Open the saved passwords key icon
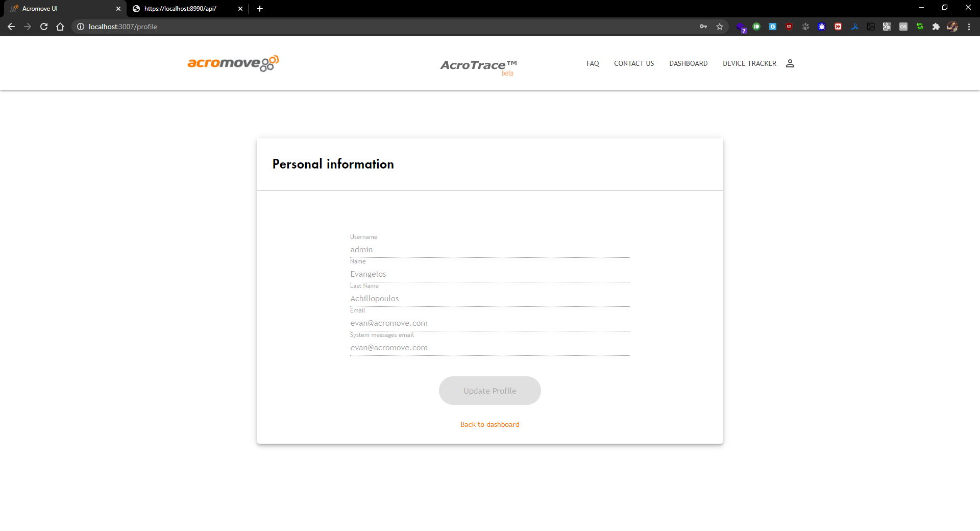This screenshot has width=980, height=531. pyautogui.click(x=703, y=27)
